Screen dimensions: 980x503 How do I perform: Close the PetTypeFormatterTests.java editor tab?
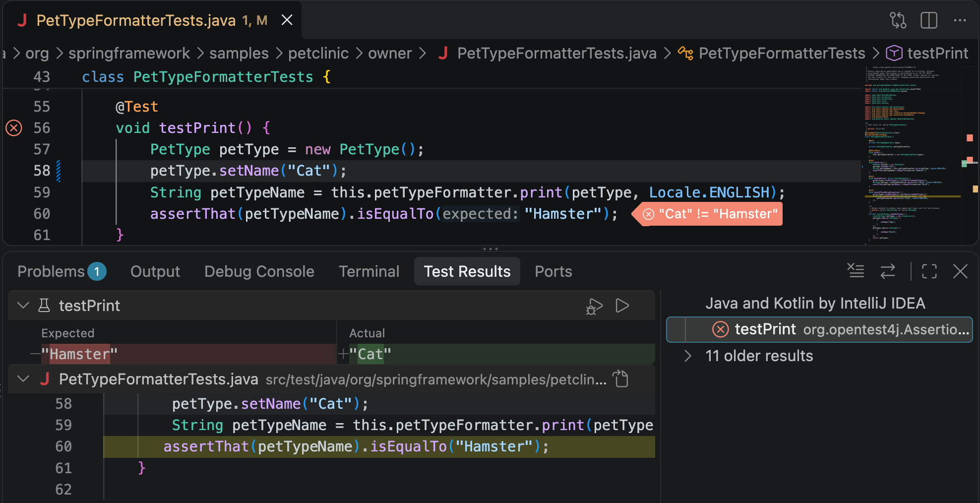(x=287, y=20)
